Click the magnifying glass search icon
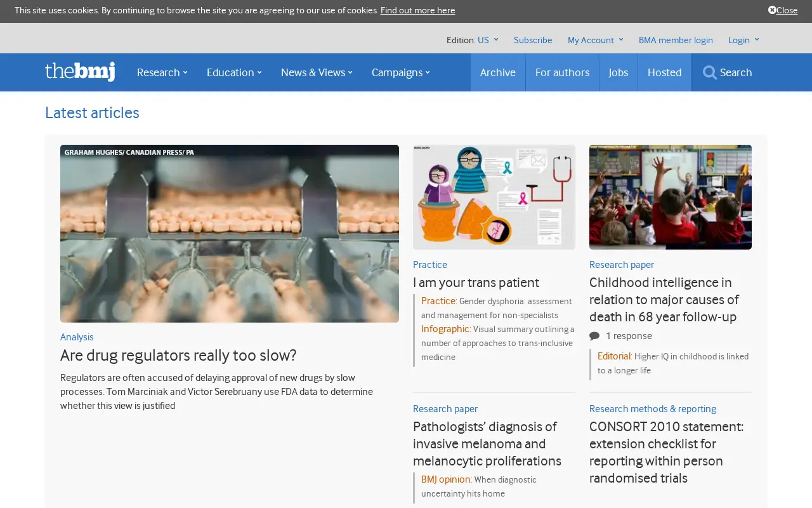812x508 pixels. [x=710, y=72]
